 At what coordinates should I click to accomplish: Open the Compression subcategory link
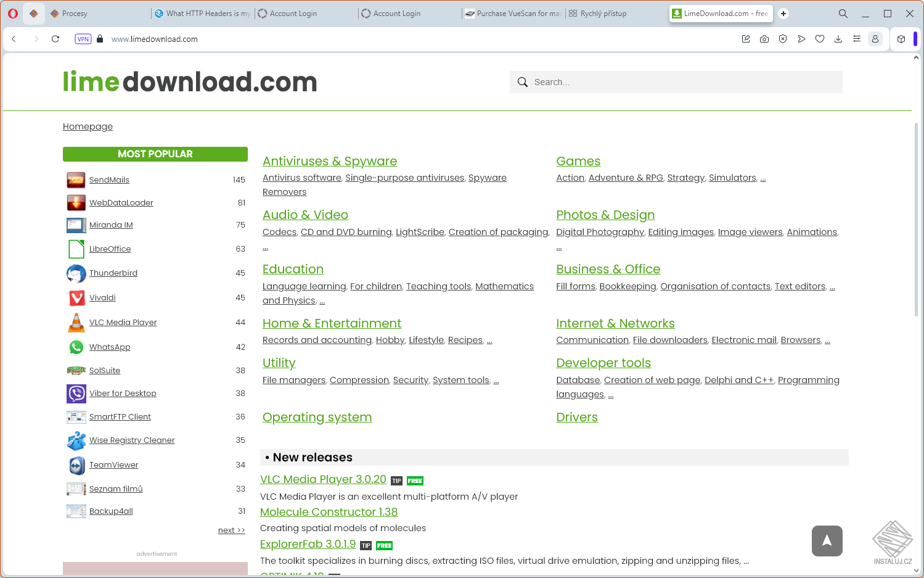pos(359,380)
